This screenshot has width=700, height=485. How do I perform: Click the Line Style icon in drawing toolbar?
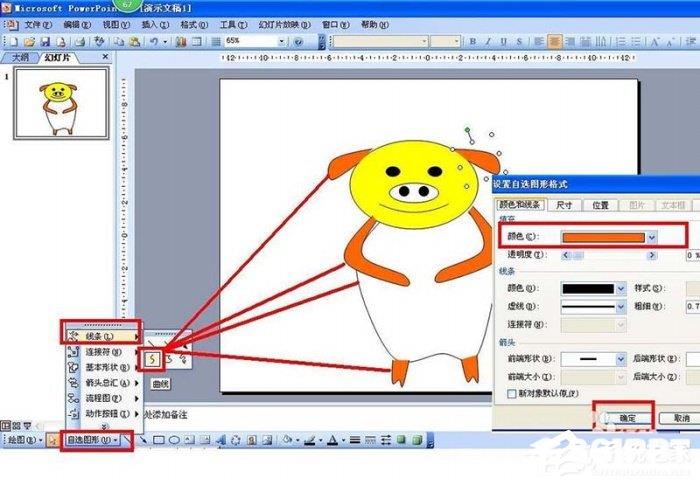(x=355, y=440)
